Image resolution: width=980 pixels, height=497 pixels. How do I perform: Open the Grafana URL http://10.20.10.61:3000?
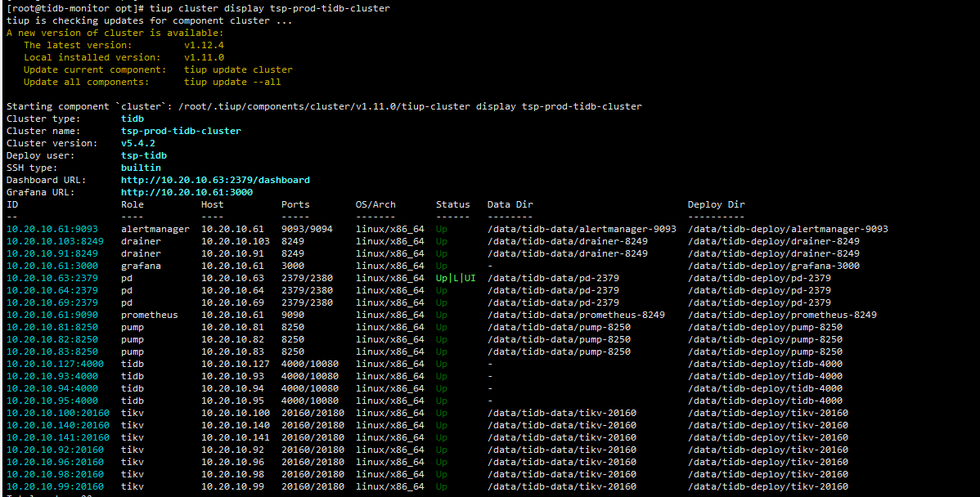point(187,192)
